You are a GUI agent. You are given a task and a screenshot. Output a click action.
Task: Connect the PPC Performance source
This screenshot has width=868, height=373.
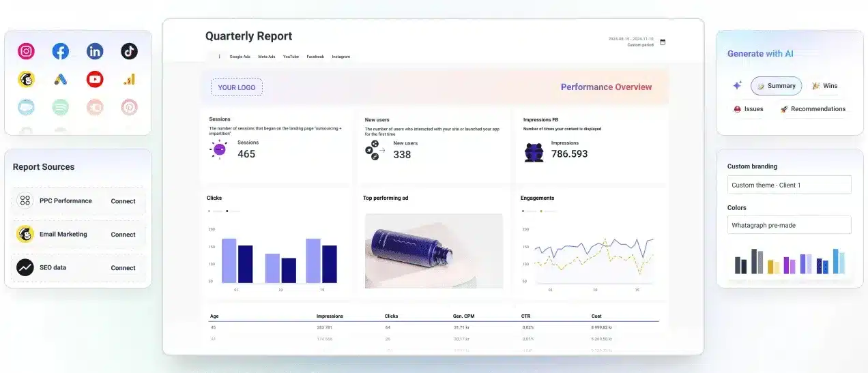point(123,201)
